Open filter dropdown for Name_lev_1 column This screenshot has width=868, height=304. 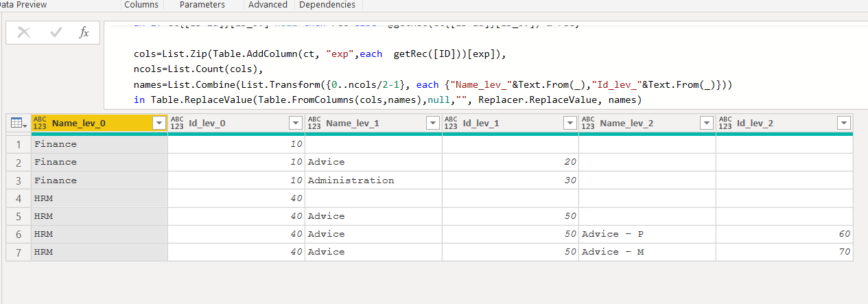click(x=433, y=123)
